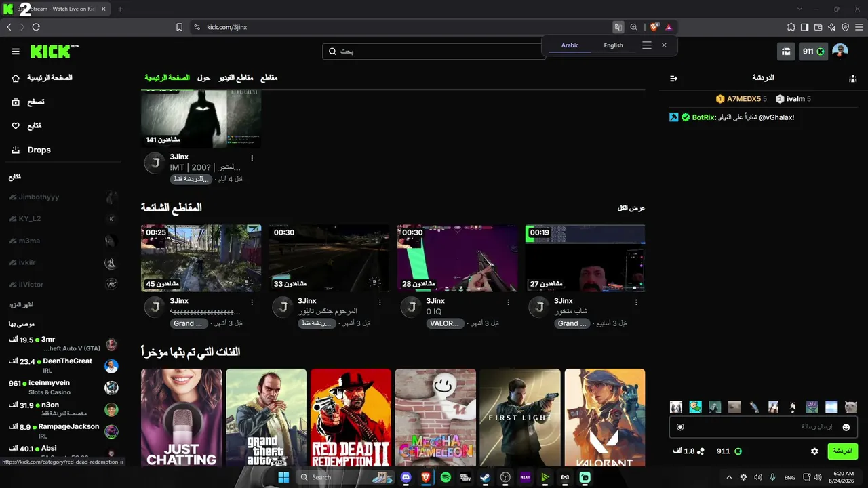
Task: Open followed channel m3ma
Action: click(64, 241)
